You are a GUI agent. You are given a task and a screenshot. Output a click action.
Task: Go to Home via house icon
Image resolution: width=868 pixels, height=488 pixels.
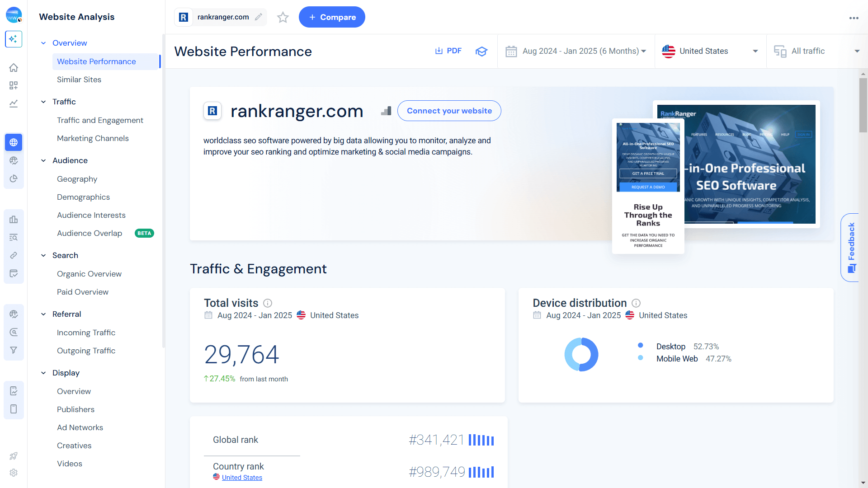tap(14, 68)
